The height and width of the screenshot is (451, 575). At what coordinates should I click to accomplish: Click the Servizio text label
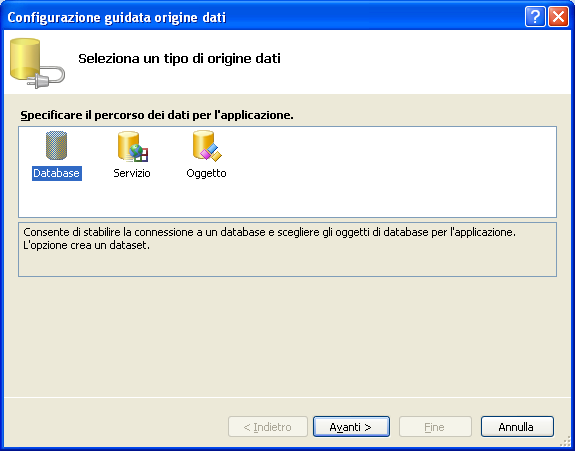point(132,173)
